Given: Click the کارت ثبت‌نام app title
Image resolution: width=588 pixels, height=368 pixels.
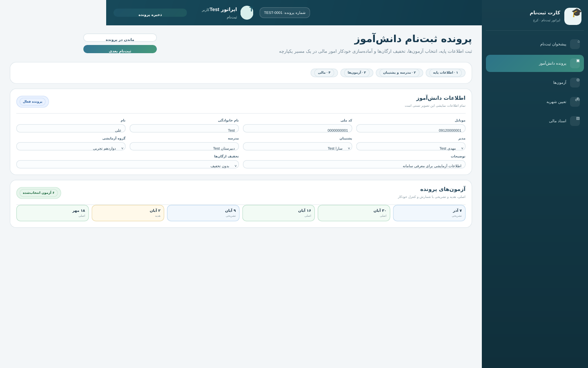Looking at the screenshot, I should (x=545, y=13).
